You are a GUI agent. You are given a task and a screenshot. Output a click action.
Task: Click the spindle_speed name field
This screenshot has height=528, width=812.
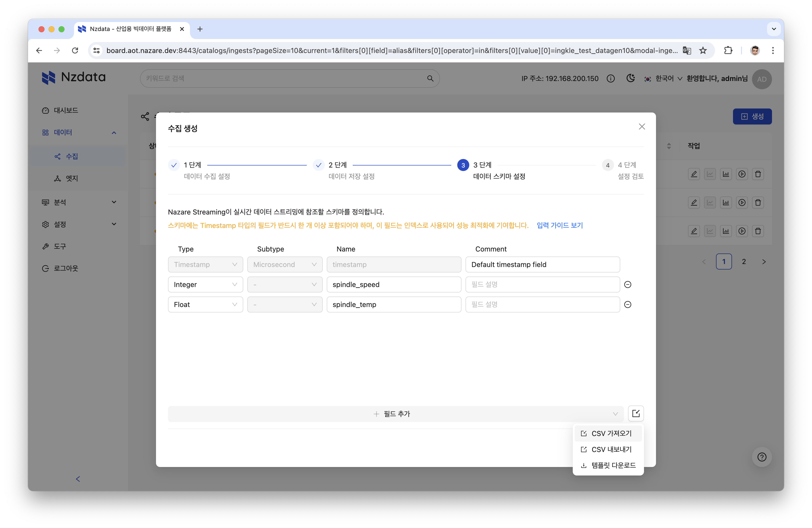coord(394,284)
